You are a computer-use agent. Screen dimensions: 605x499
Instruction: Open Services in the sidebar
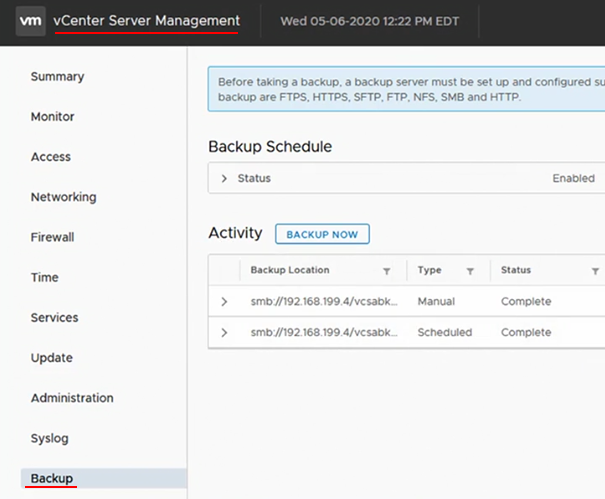coord(54,317)
